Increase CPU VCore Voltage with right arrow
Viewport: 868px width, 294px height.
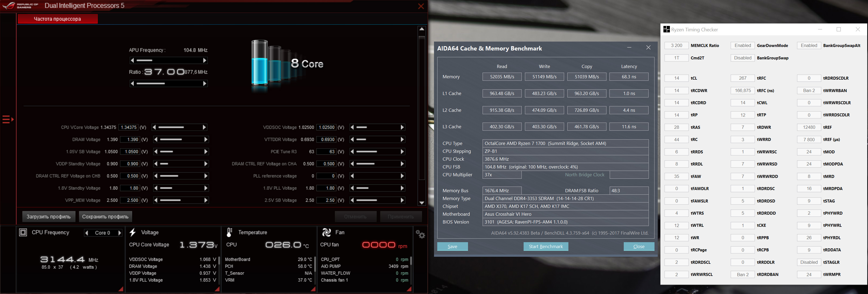[204, 127]
